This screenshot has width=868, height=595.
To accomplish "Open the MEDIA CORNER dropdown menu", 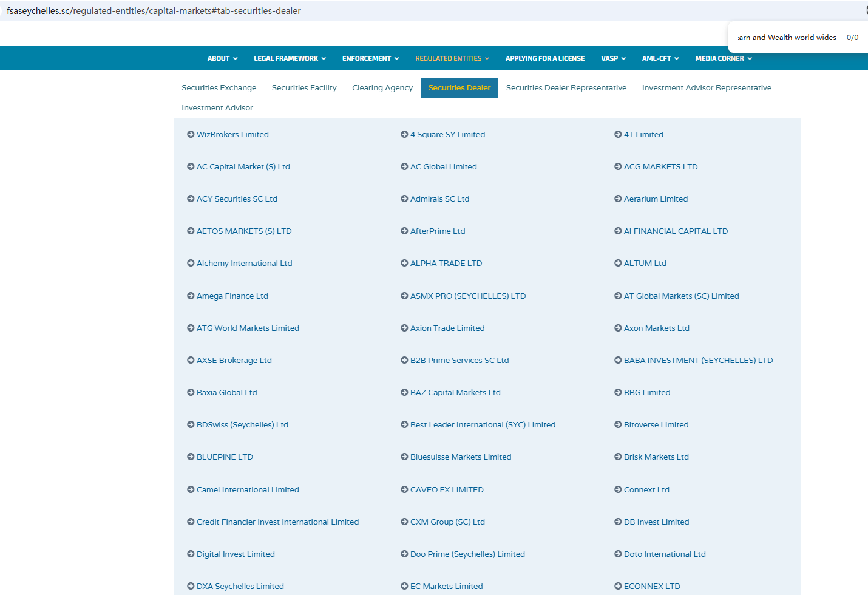I will click(x=724, y=58).
